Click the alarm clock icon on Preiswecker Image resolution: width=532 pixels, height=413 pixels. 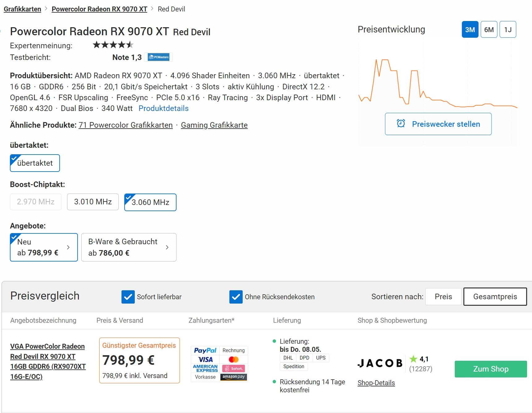401,124
